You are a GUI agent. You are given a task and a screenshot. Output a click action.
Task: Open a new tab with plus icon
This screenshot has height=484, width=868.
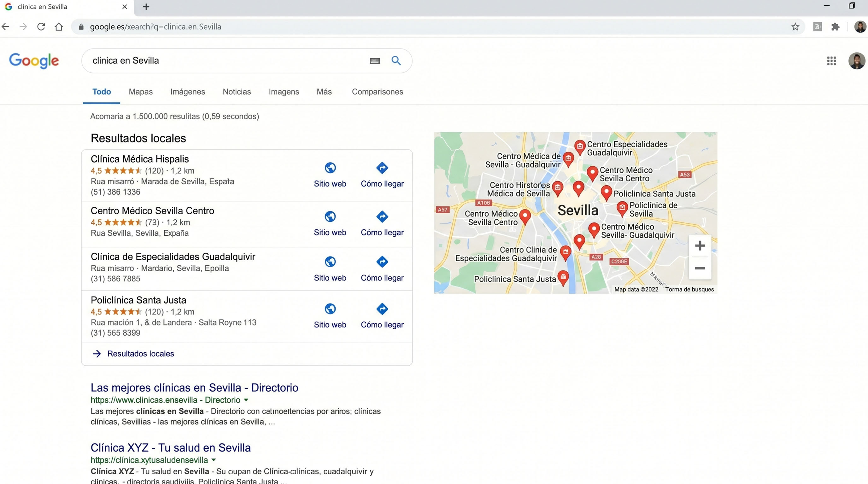[146, 7]
